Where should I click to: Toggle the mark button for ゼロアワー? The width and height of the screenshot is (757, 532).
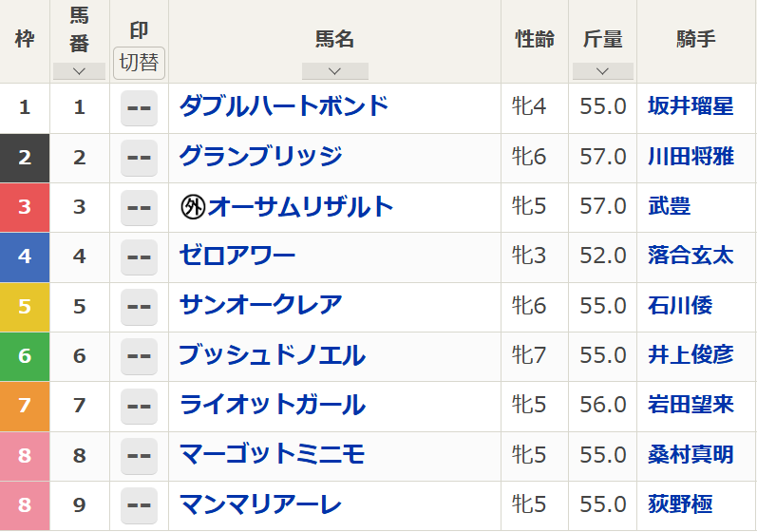point(139,257)
